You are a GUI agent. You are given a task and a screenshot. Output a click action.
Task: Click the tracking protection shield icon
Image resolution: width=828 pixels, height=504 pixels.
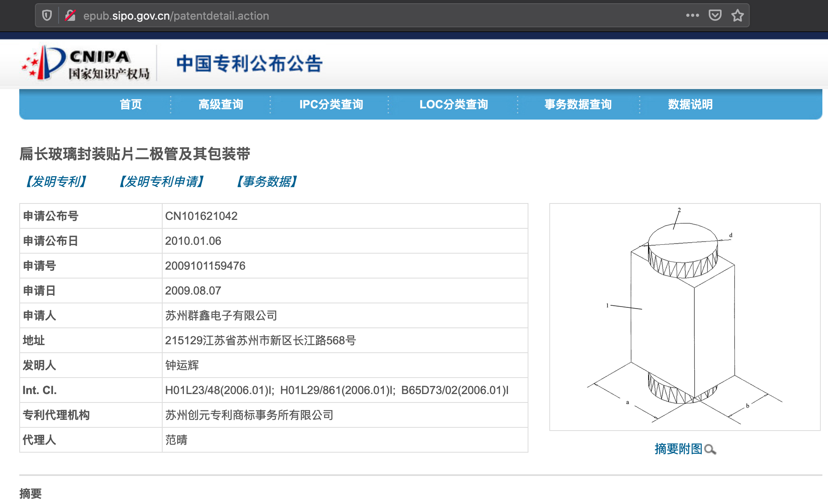[x=47, y=16]
